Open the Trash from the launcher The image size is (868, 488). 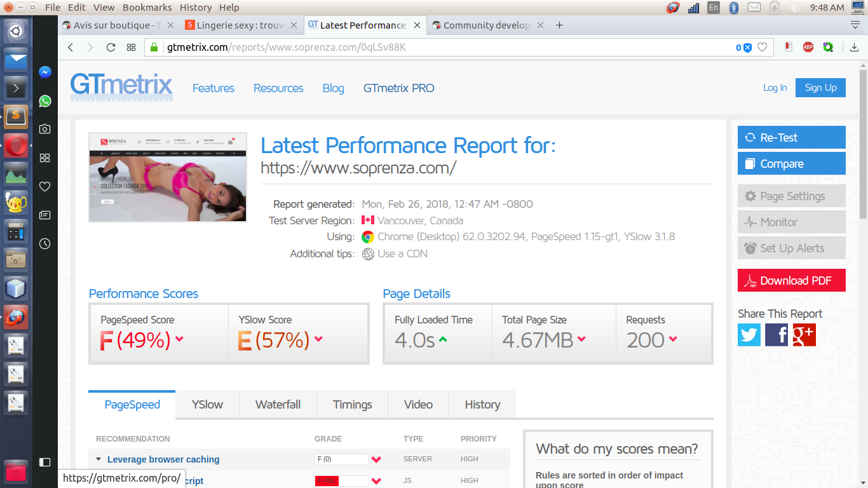[x=16, y=473]
